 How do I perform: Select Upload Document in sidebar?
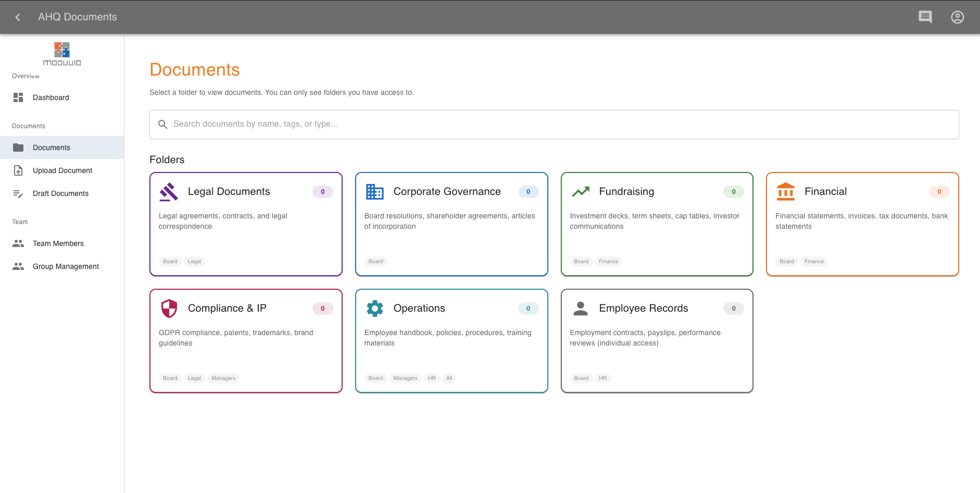pos(62,170)
